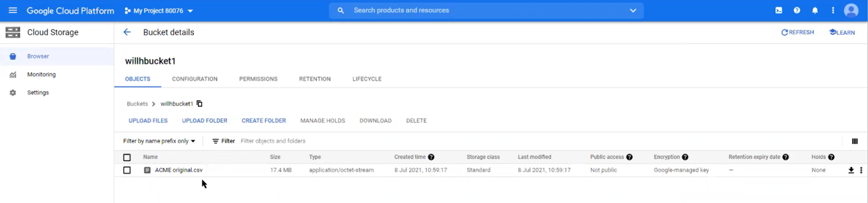
Task: Activate Cloud Shell terminal icon
Action: pos(778,10)
